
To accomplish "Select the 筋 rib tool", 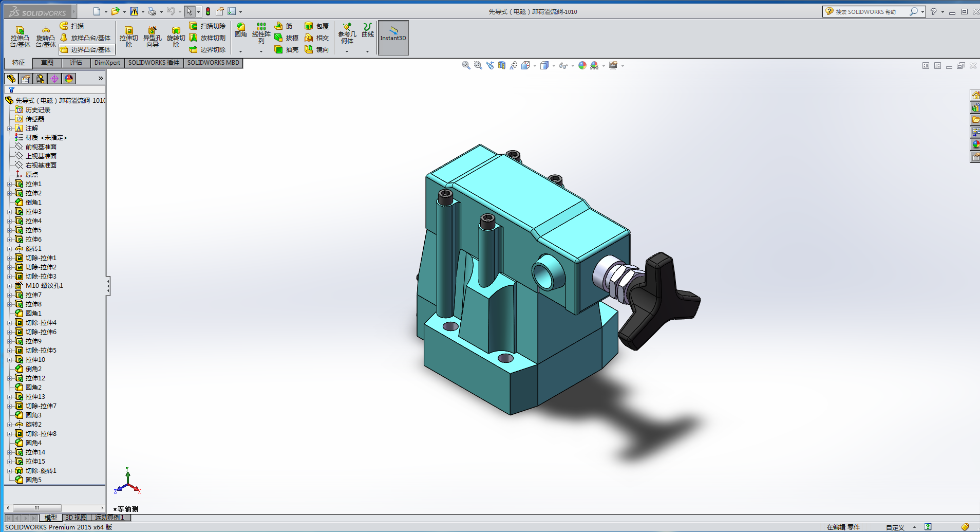I will click(x=284, y=26).
